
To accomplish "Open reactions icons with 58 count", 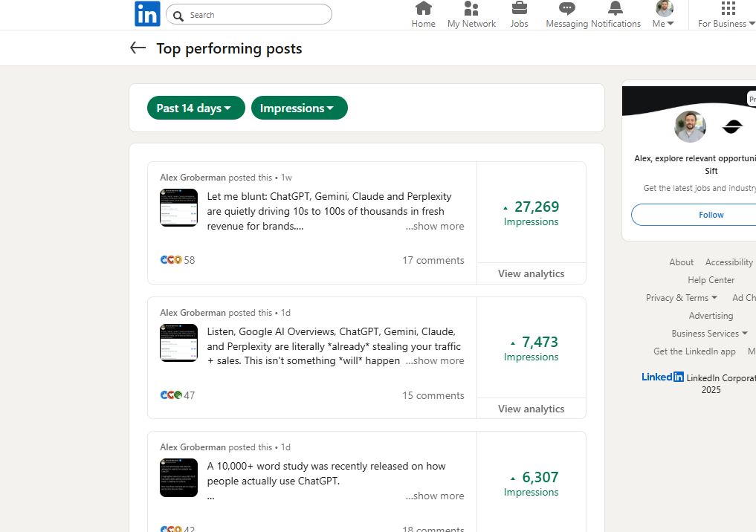I will [x=178, y=260].
